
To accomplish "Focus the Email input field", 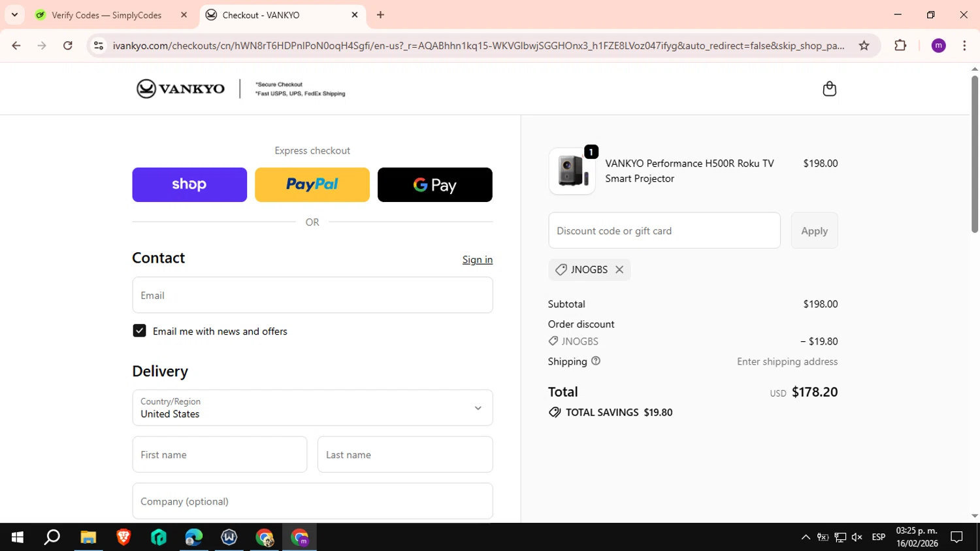I will pyautogui.click(x=312, y=295).
